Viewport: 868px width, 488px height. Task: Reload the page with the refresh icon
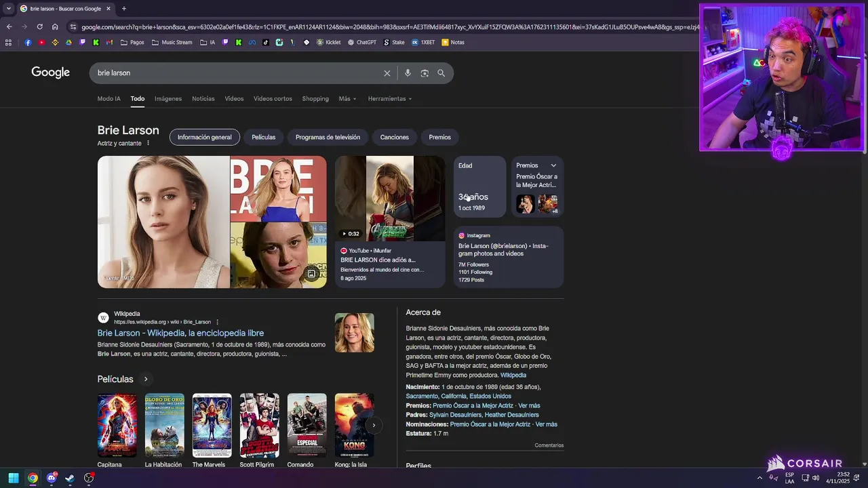[39, 26]
